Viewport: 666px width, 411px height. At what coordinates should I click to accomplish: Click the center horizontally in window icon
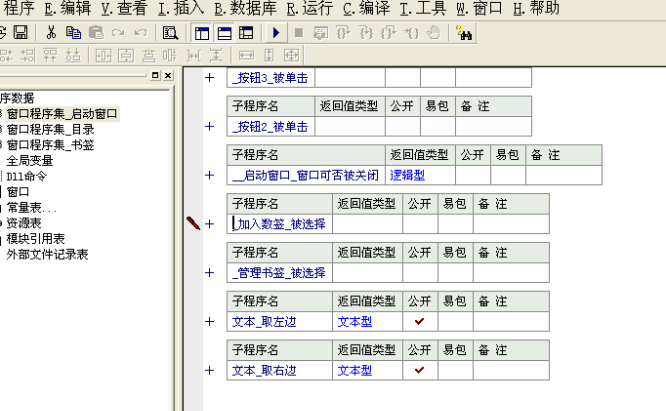point(103,55)
